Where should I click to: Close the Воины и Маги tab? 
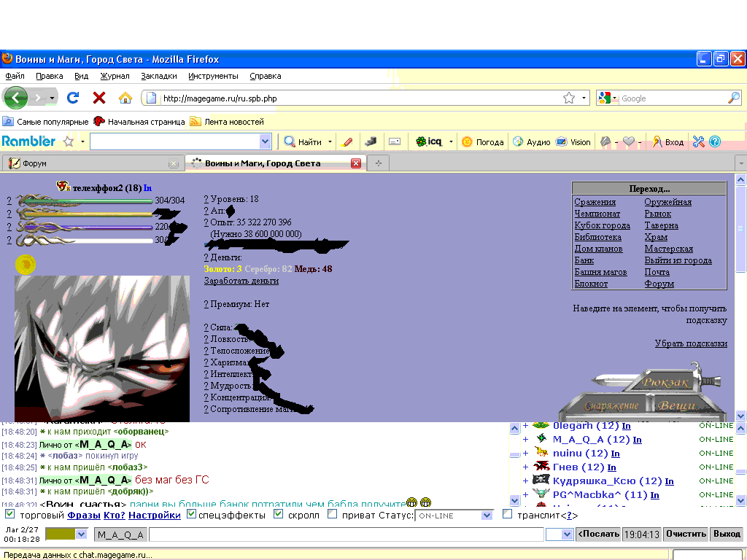[356, 163]
